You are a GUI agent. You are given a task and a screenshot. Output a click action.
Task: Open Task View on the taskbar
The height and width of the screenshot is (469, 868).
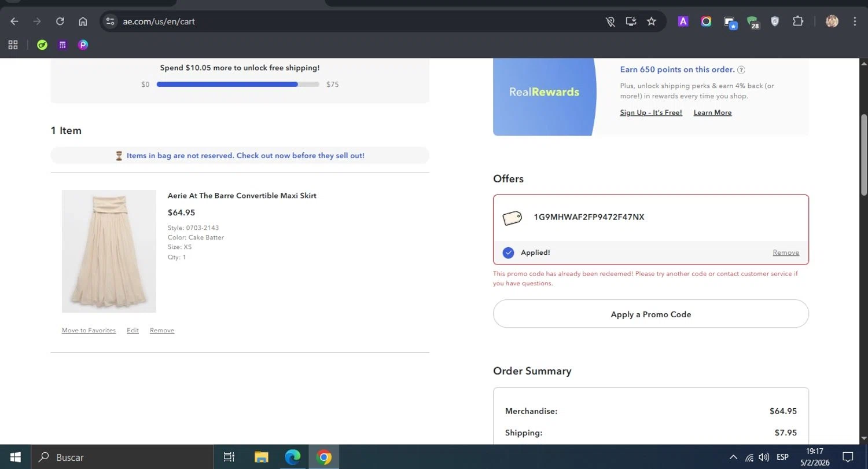point(229,457)
